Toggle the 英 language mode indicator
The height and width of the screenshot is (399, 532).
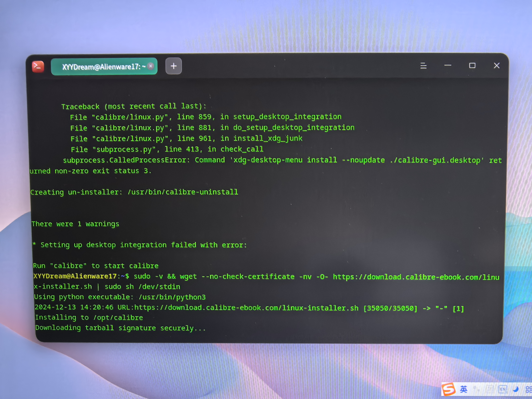[464, 389]
